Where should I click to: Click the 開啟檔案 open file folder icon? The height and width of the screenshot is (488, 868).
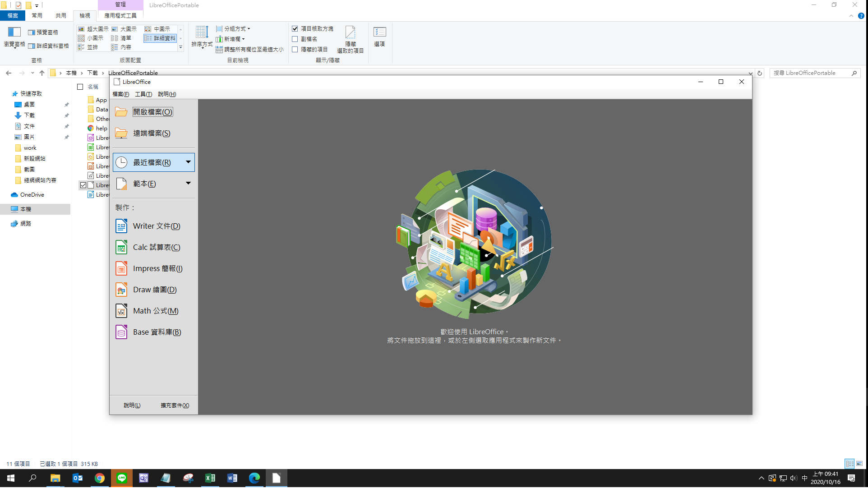pyautogui.click(x=121, y=112)
